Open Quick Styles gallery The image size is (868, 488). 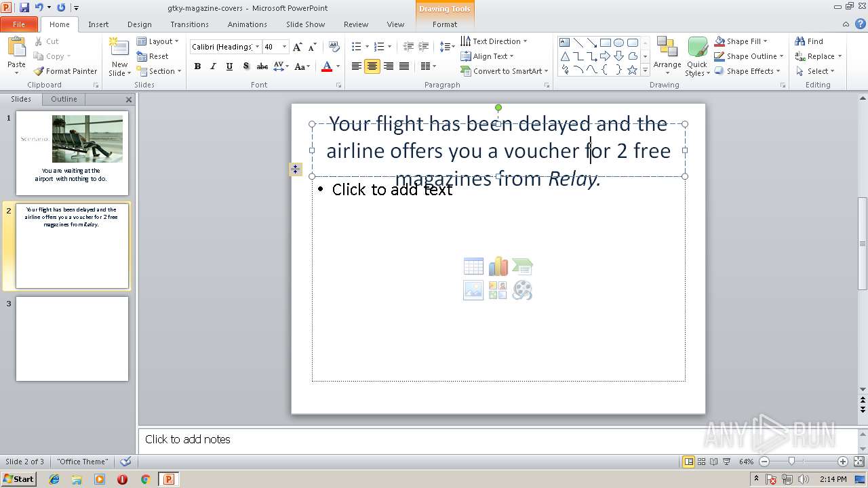pyautogui.click(x=697, y=57)
